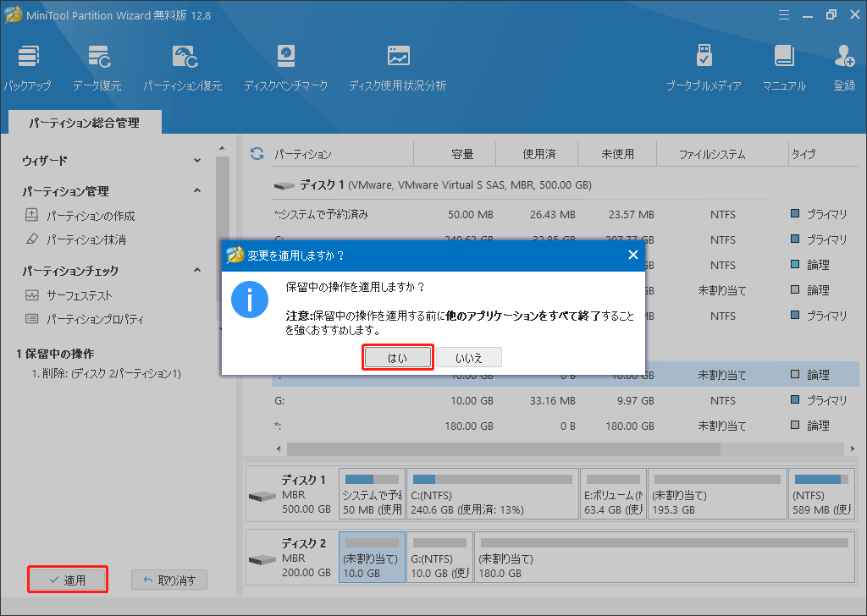867x616 pixels.
Task: Click the Apply (適用) button
Action: (68, 580)
